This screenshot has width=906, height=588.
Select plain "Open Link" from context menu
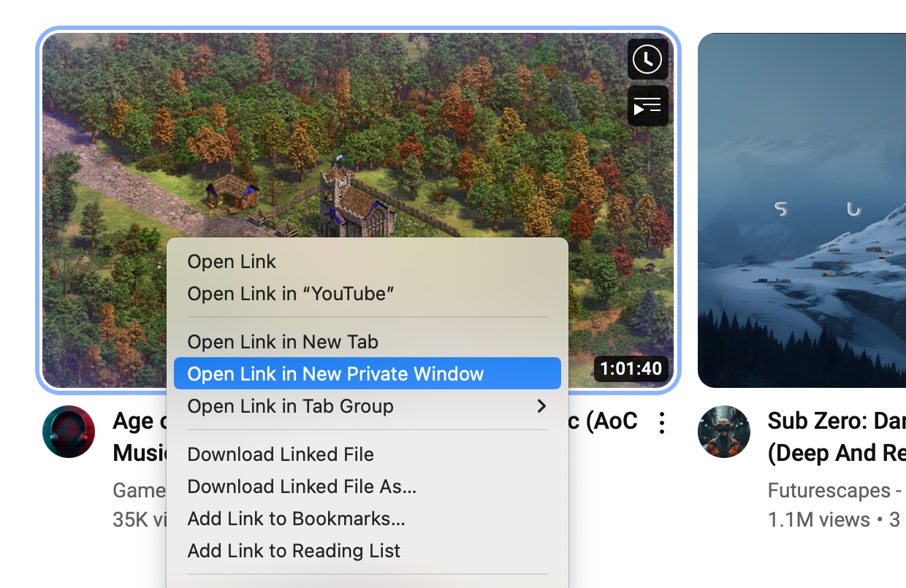pos(232,261)
